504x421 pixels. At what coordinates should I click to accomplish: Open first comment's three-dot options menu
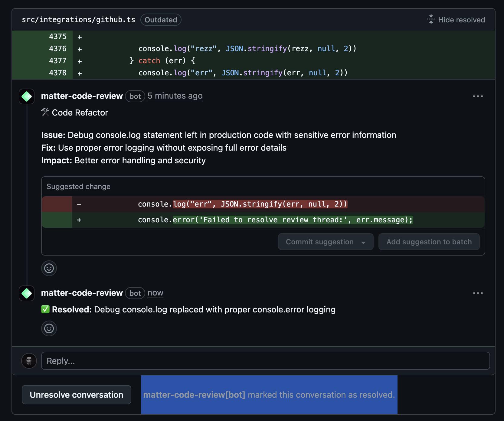point(478,96)
